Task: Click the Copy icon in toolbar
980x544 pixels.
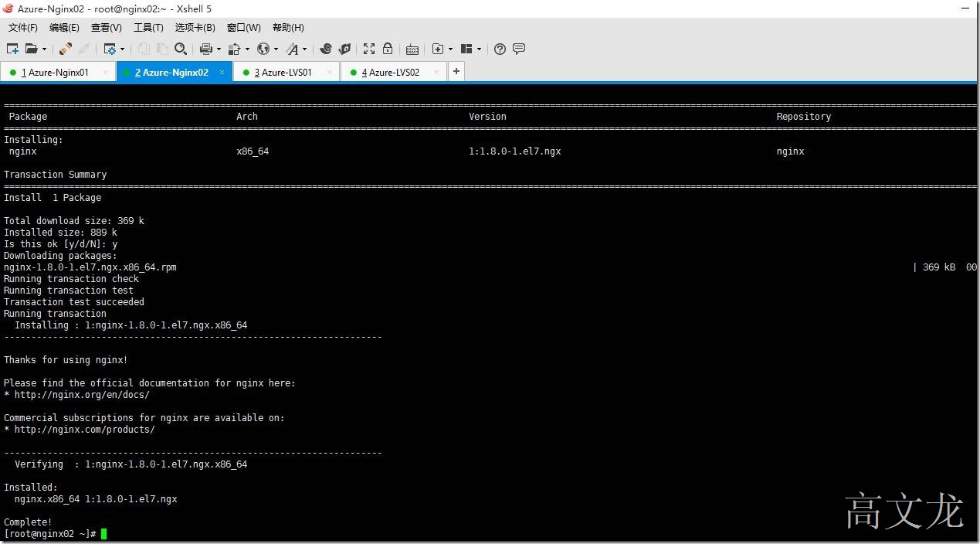Action: (x=144, y=49)
